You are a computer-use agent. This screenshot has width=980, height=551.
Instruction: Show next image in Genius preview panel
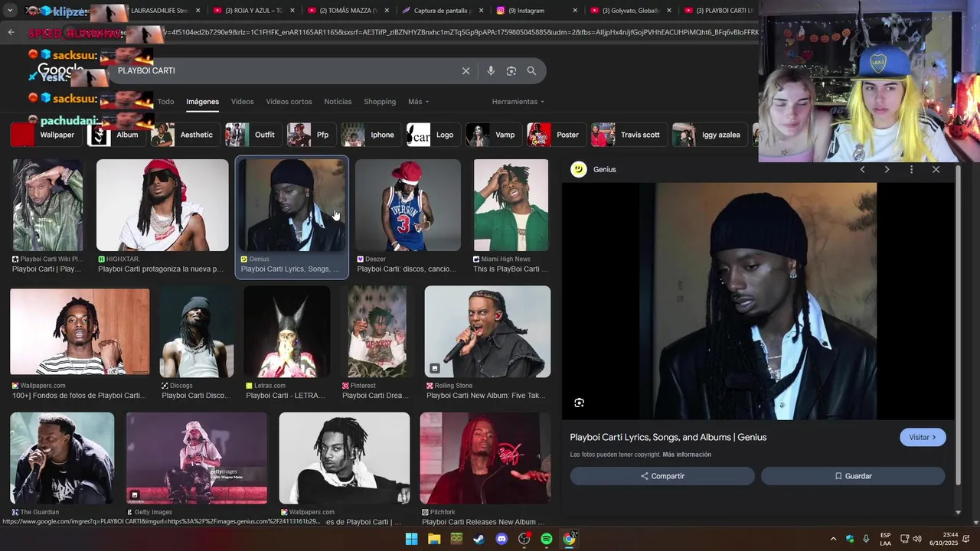click(x=887, y=170)
